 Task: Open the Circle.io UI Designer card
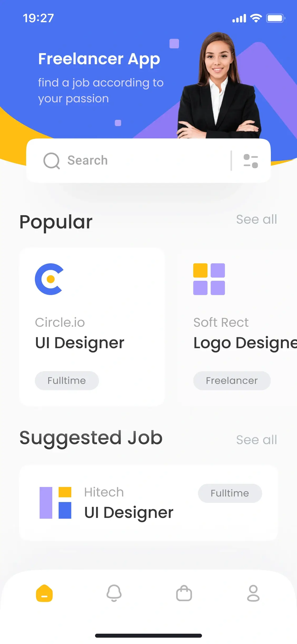(92, 327)
